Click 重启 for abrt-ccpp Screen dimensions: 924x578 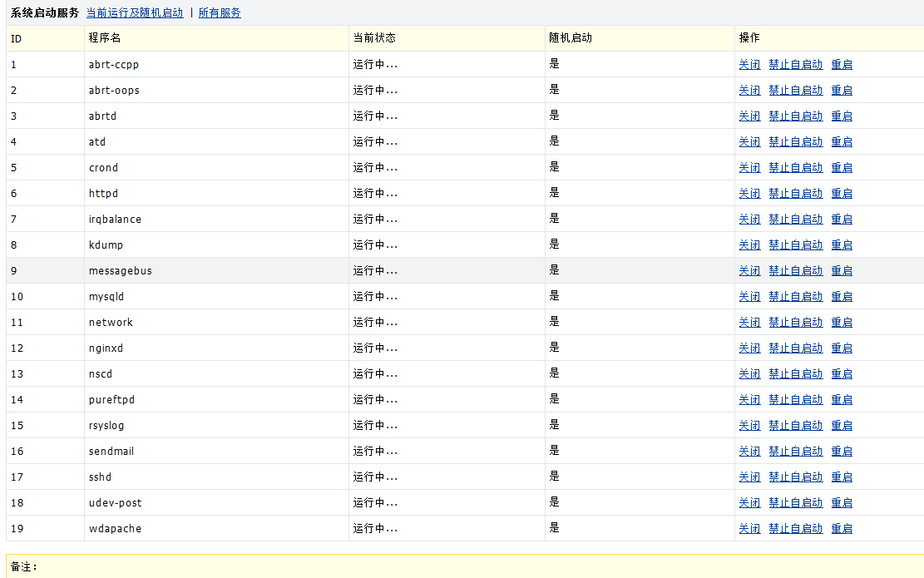[x=842, y=64]
